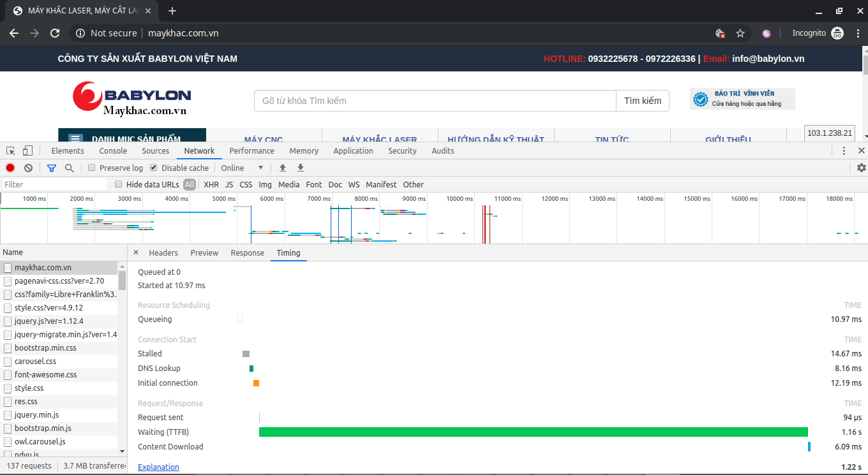Select the All filter type
Viewport: 868px width, 475px height.
[x=190, y=184]
